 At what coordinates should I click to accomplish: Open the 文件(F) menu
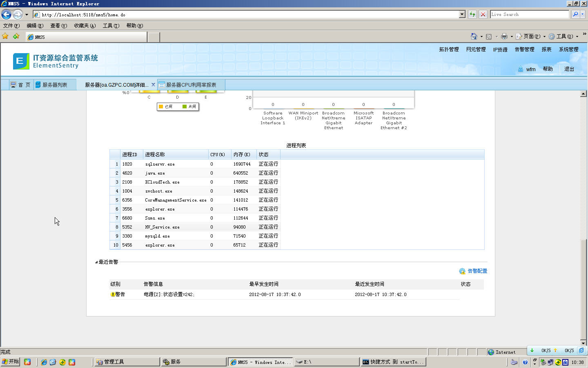(11, 26)
